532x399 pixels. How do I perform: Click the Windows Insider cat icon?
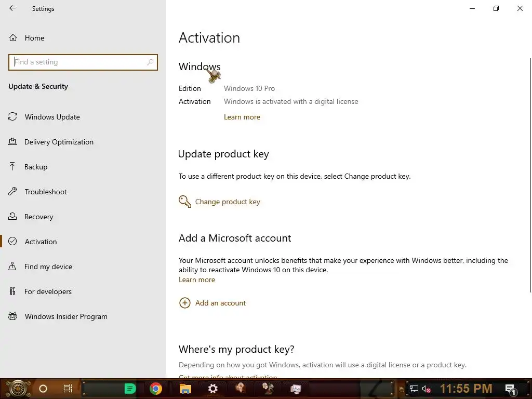12,316
